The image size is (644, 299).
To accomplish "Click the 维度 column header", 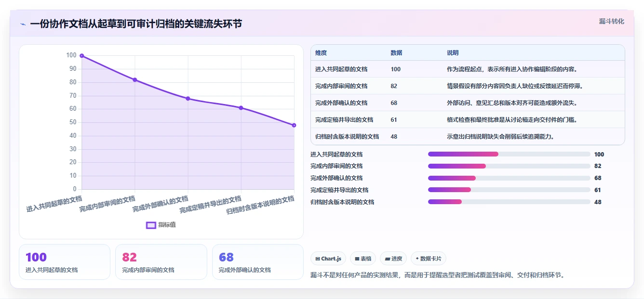I will click(321, 53).
